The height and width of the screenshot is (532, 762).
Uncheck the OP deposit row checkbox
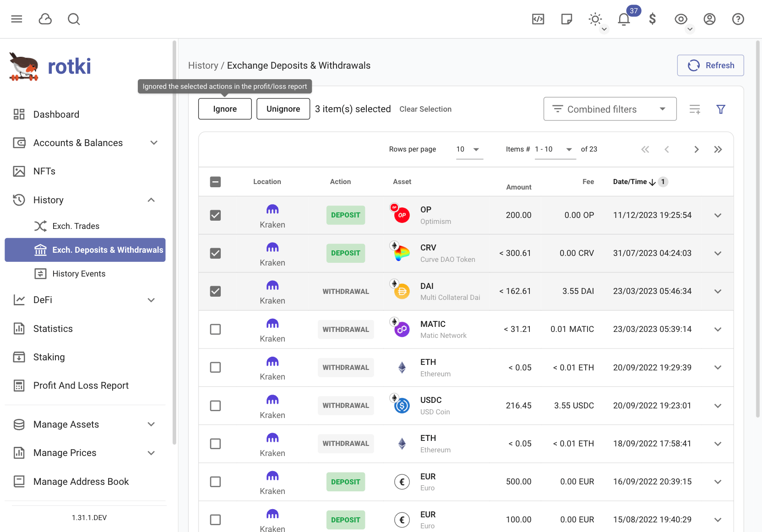tap(215, 215)
